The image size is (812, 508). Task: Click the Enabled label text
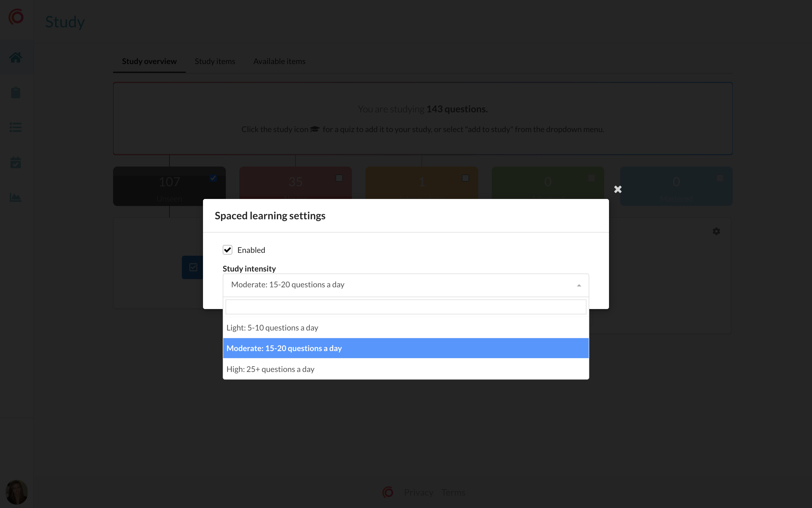(251, 250)
